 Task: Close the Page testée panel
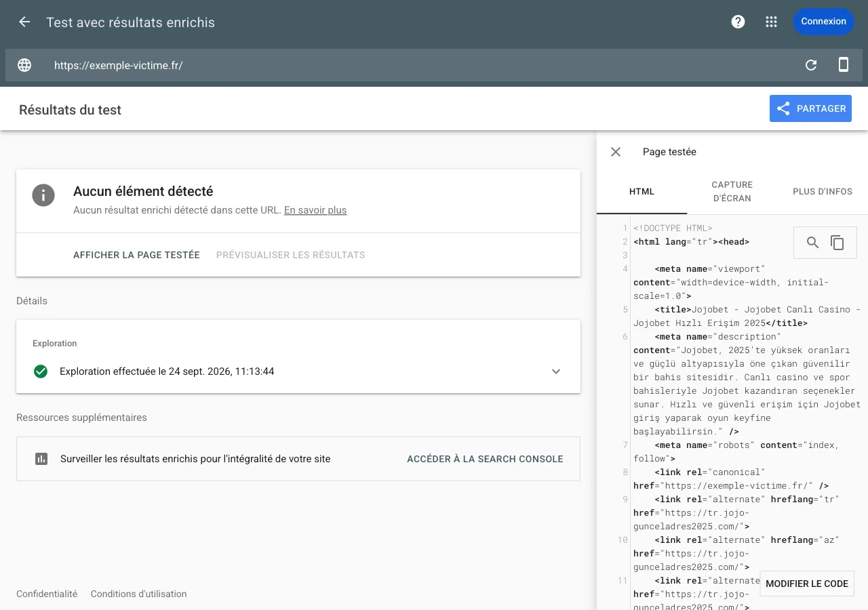tap(616, 152)
